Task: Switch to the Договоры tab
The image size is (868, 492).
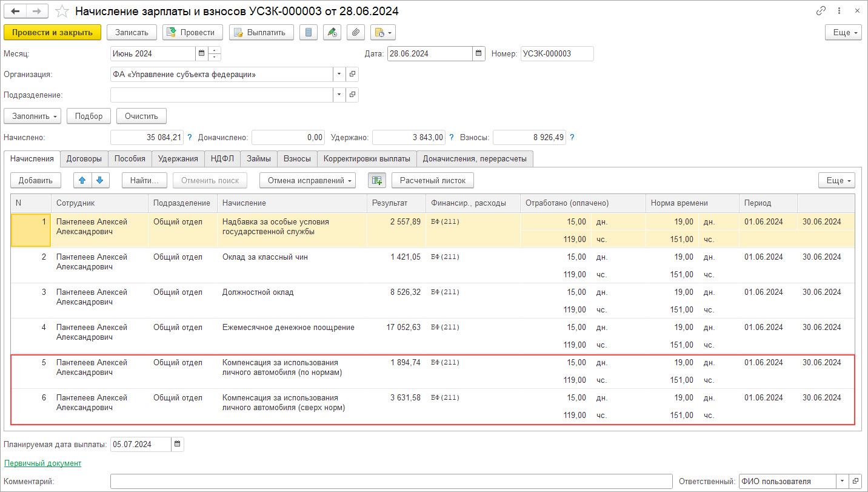Action: (x=84, y=159)
